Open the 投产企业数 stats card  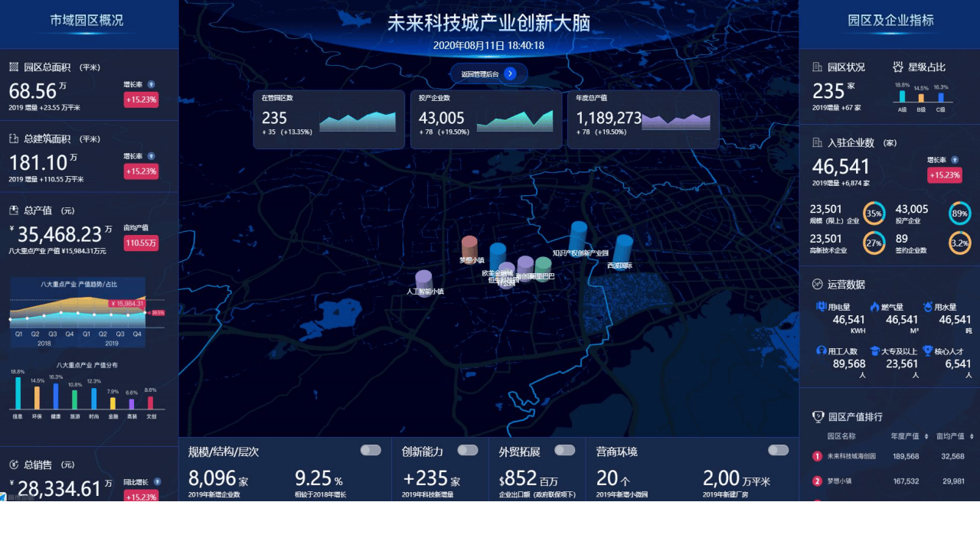pyautogui.click(x=486, y=119)
